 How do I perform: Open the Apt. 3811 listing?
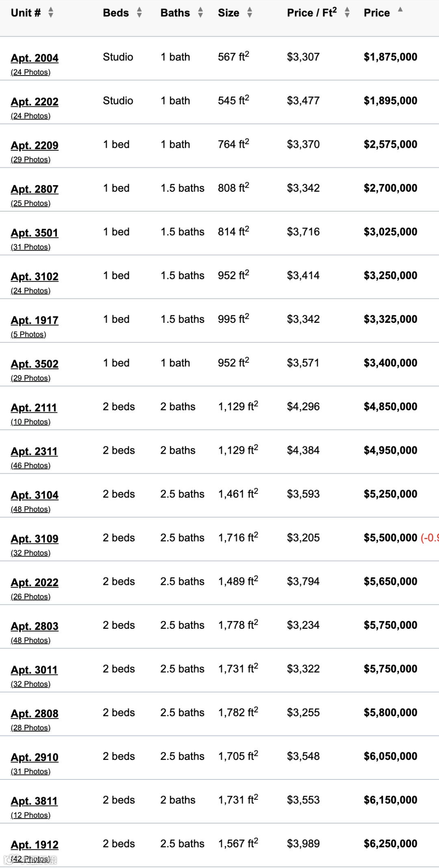click(x=34, y=801)
